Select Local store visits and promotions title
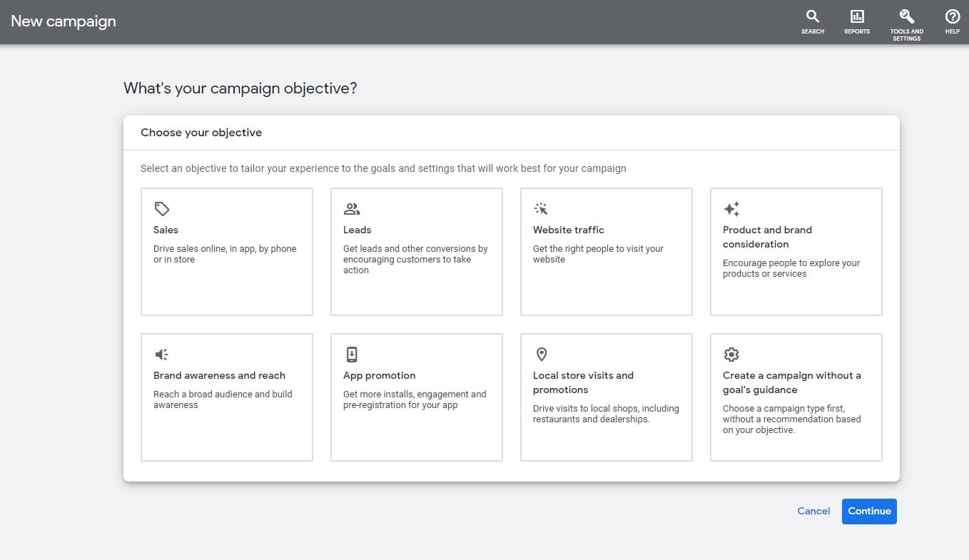The height and width of the screenshot is (560, 969). click(x=583, y=382)
